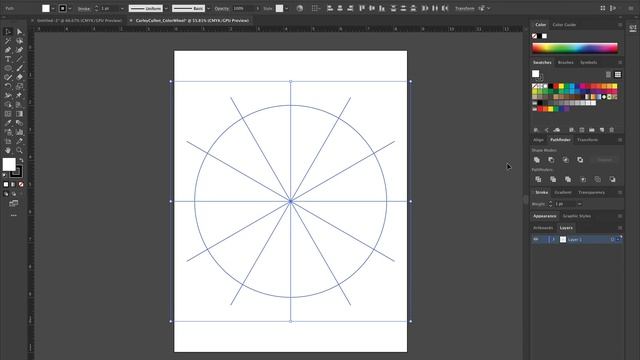Select the Pen tool
Screen dimensions: 640x360
(x=8, y=50)
